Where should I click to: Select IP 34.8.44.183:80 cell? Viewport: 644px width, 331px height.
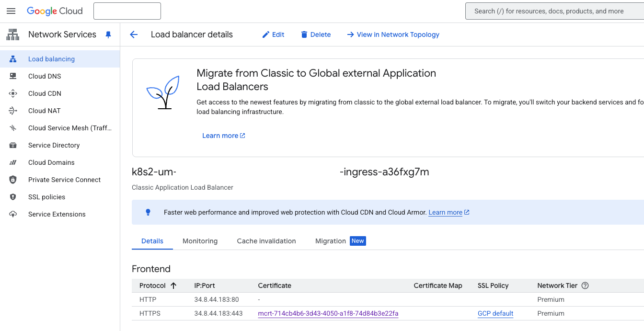pyautogui.click(x=217, y=299)
